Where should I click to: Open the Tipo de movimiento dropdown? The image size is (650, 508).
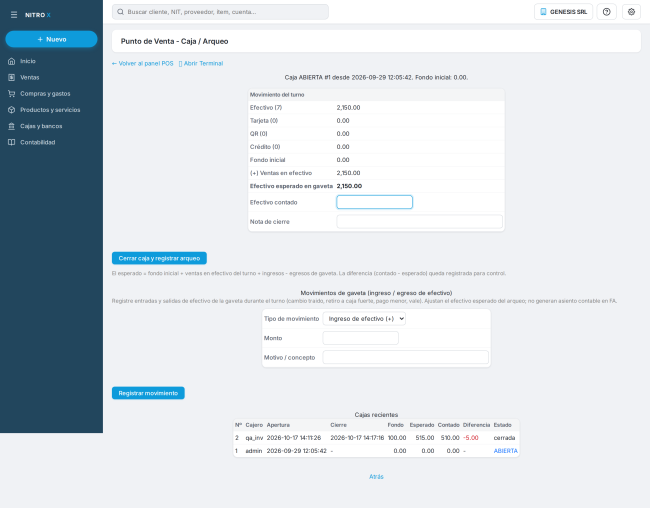(364, 318)
